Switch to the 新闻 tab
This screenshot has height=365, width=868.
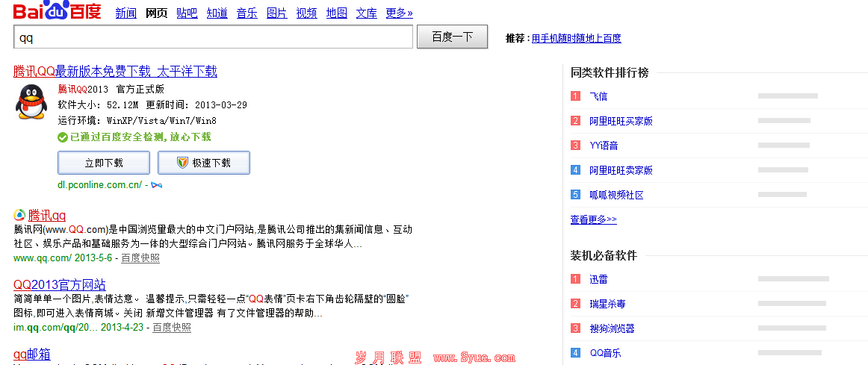tap(126, 13)
